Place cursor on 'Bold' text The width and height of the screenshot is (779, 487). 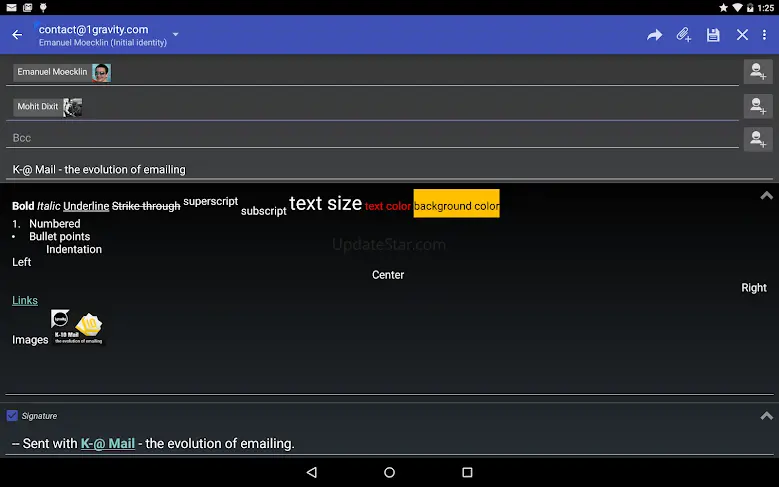(23, 206)
